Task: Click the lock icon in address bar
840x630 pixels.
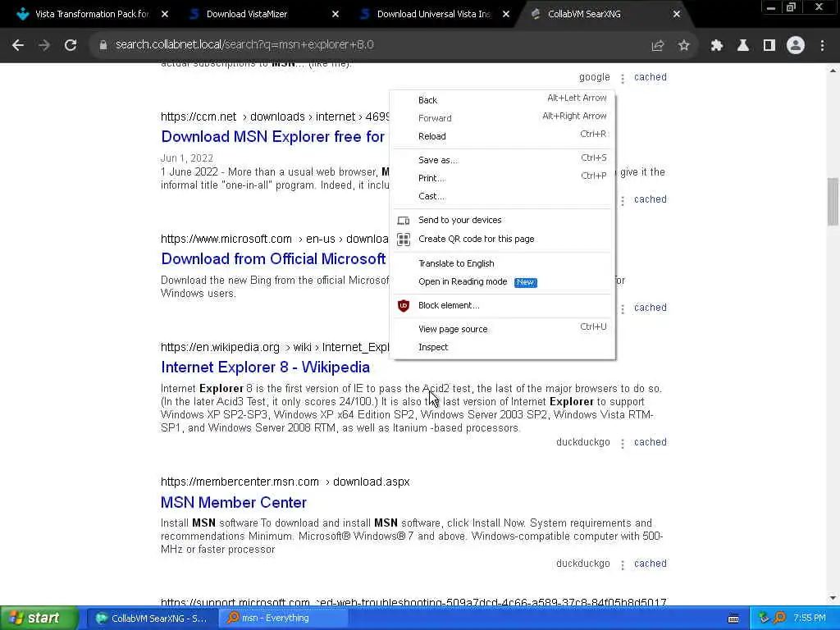Action: pos(103,45)
